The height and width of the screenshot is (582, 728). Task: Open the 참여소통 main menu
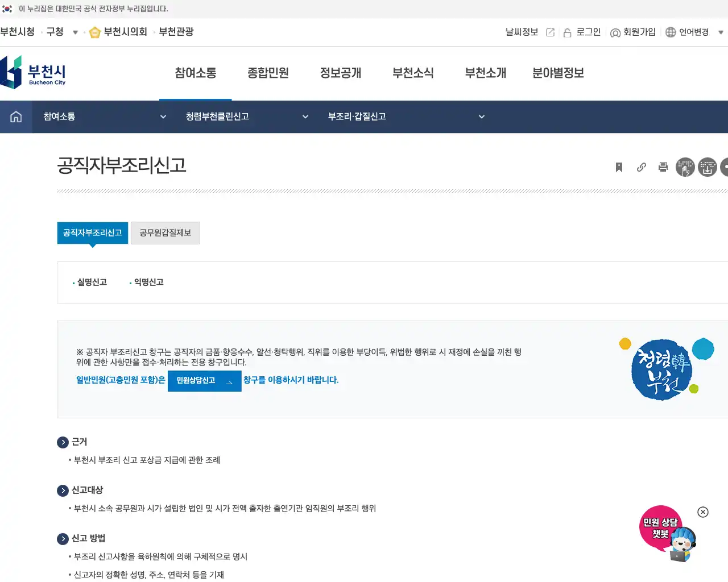196,73
